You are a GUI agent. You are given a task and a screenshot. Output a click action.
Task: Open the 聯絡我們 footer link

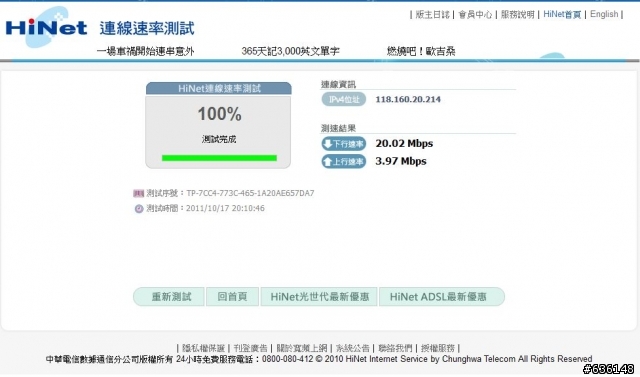pyautogui.click(x=395, y=348)
